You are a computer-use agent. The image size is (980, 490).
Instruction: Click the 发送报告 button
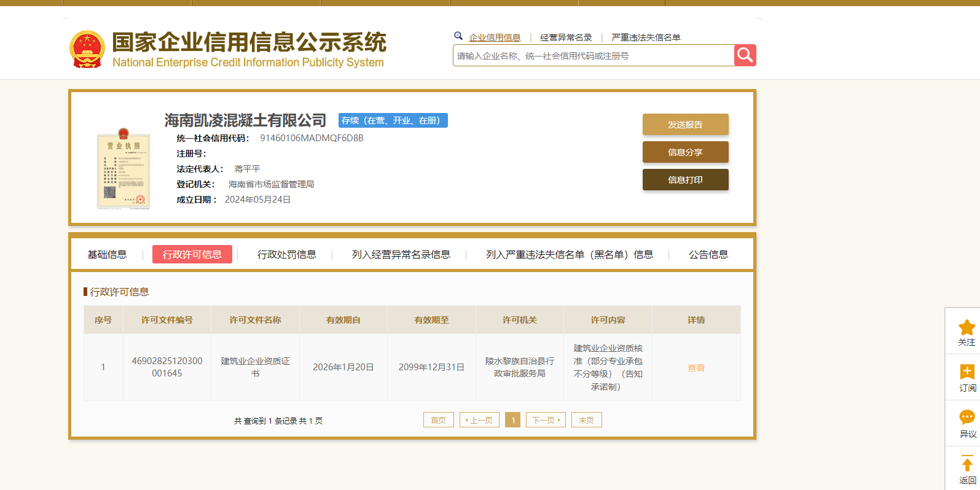pos(685,125)
